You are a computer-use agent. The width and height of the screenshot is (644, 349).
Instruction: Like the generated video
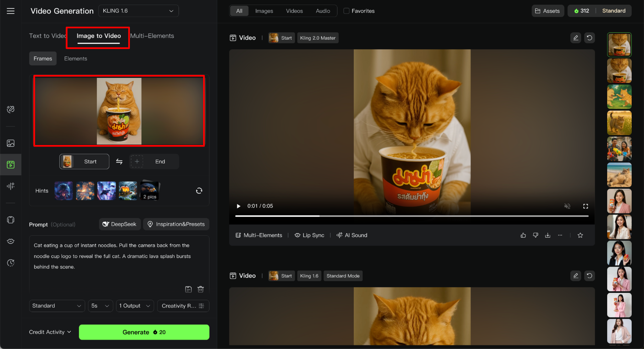pyautogui.click(x=523, y=235)
